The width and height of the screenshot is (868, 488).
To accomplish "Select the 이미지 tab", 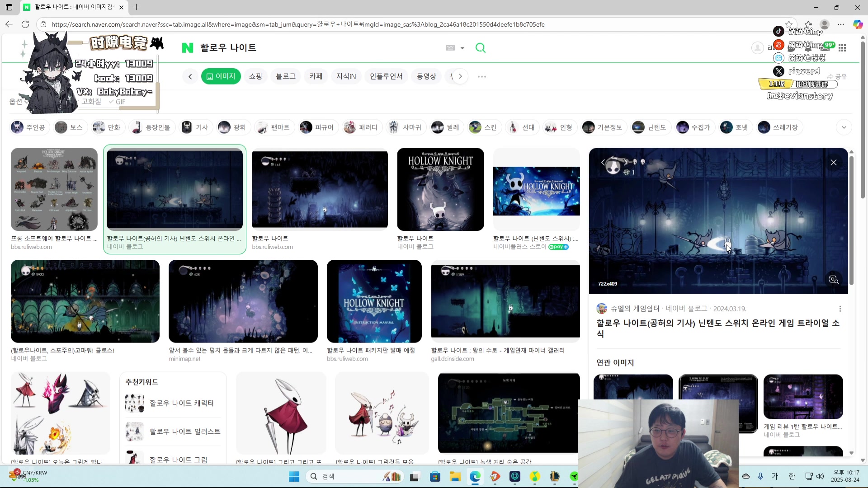I will coord(221,76).
